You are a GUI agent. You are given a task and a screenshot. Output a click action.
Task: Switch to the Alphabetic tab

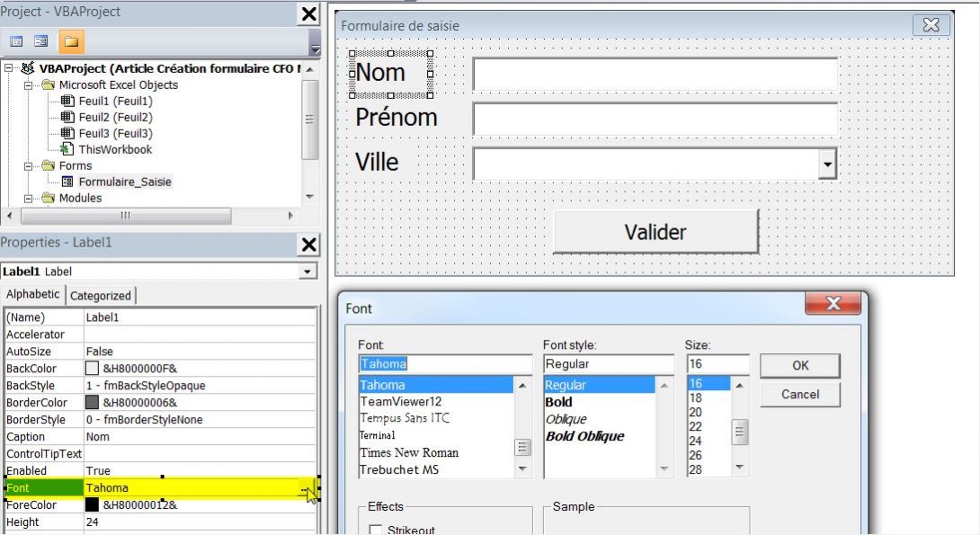[33, 294]
